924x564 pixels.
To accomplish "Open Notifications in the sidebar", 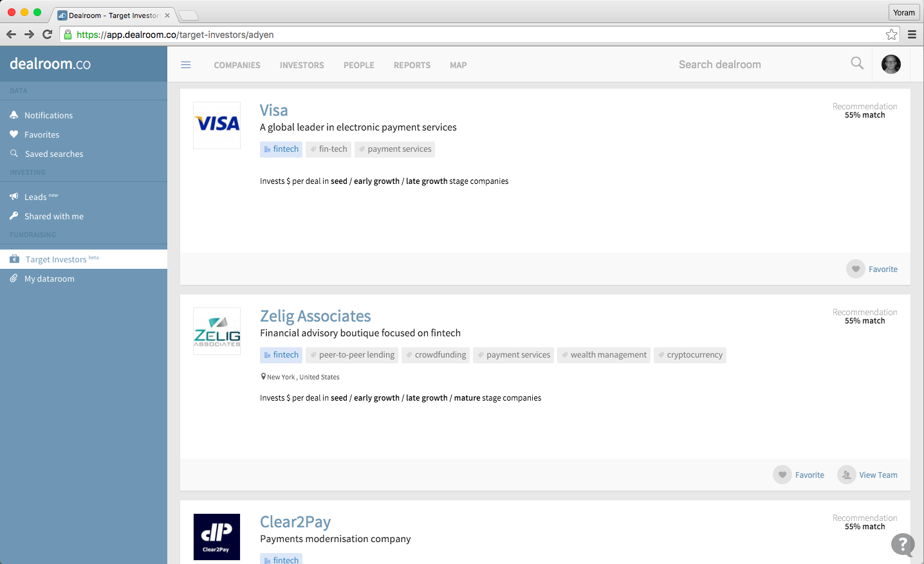I will 48,116.
